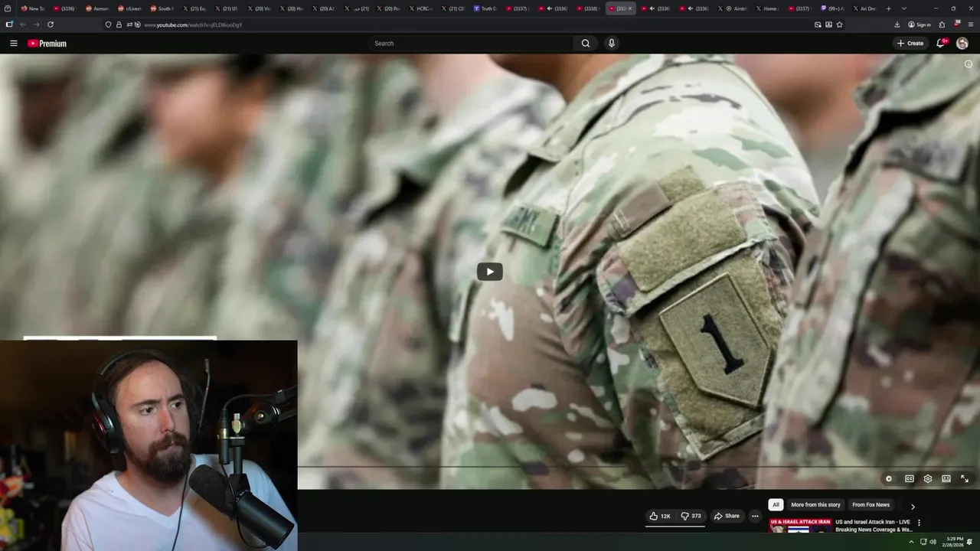Open account avatar menu
This screenshot has width=980, height=551.
pos(962,44)
